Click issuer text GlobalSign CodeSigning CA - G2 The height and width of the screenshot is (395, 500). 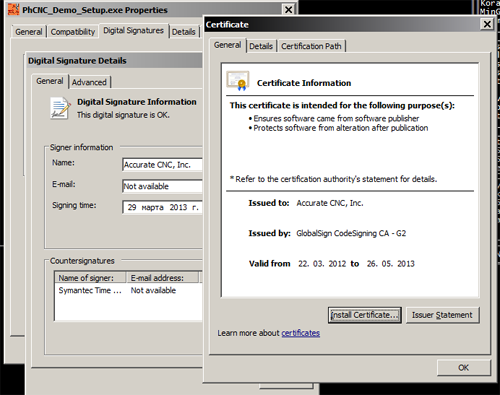pyautogui.click(x=351, y=233)
